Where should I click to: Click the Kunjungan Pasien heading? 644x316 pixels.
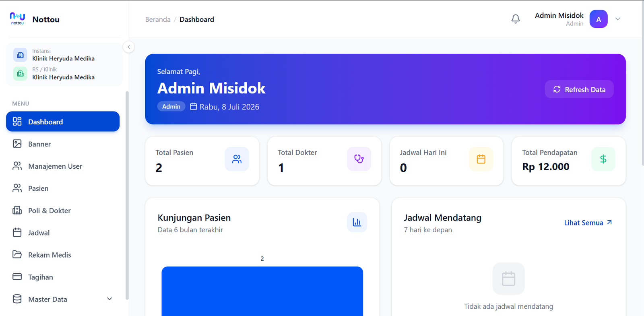[194, 218]
